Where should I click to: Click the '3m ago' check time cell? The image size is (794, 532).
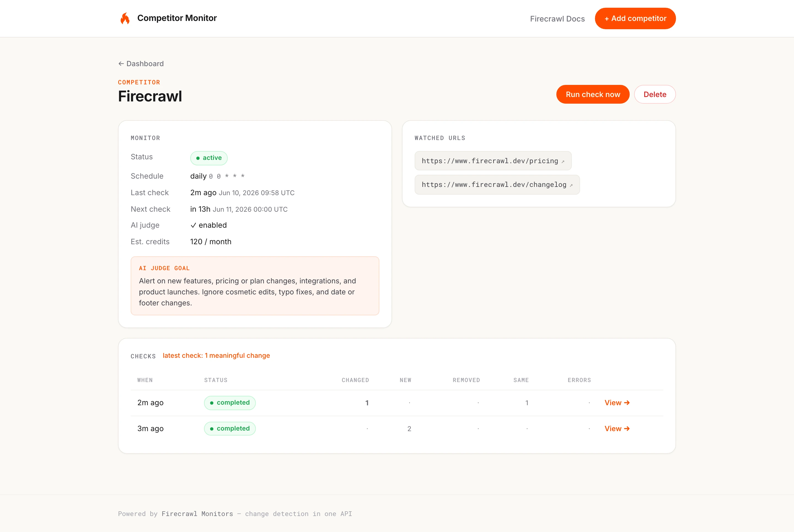click(x=150, y=429)
